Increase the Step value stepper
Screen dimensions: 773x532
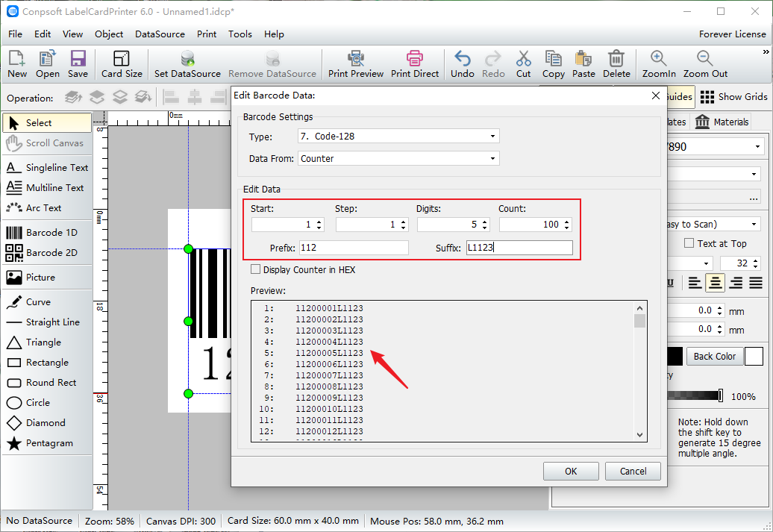pyautogui.click(x=403, y=222)
